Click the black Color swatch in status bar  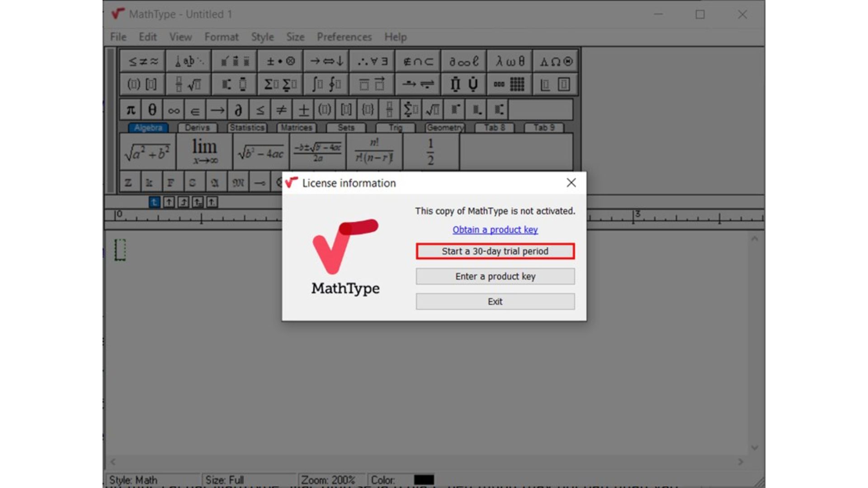pyautogui.click(x=424, y=479)
